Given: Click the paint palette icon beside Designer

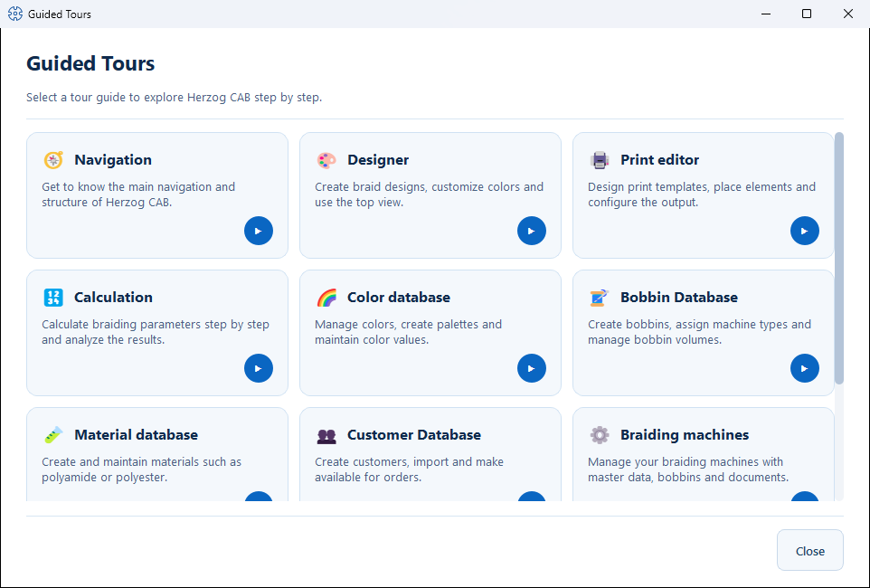Looking at the screenshot, I should (x=326, y=160).
